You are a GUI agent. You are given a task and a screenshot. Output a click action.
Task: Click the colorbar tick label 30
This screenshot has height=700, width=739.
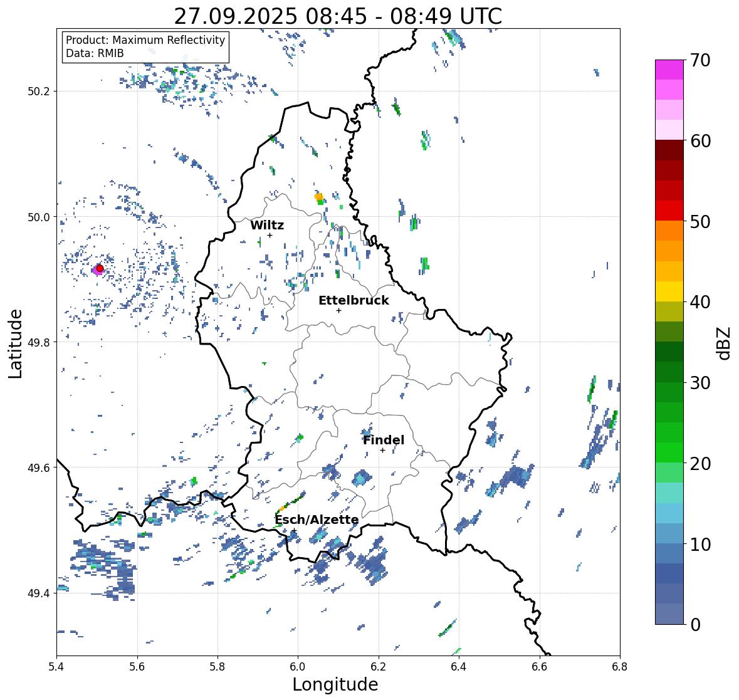[700, 383]
